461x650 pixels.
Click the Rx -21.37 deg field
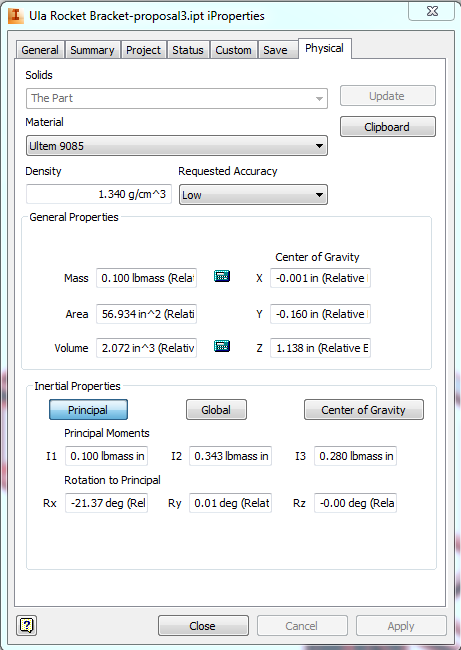click(107, 503)
